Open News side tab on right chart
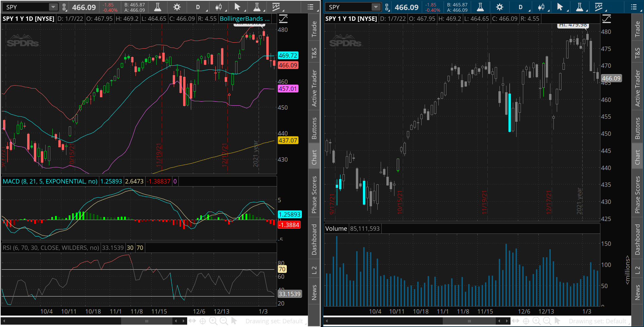Image resolution: width=644 pixels, height=327 pixels. (637, 292)
